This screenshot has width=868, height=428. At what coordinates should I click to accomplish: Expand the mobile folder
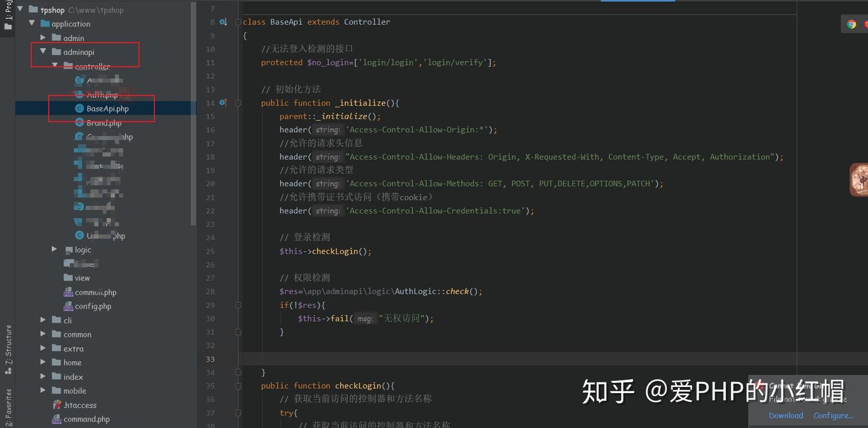click(x=43, y=390)
